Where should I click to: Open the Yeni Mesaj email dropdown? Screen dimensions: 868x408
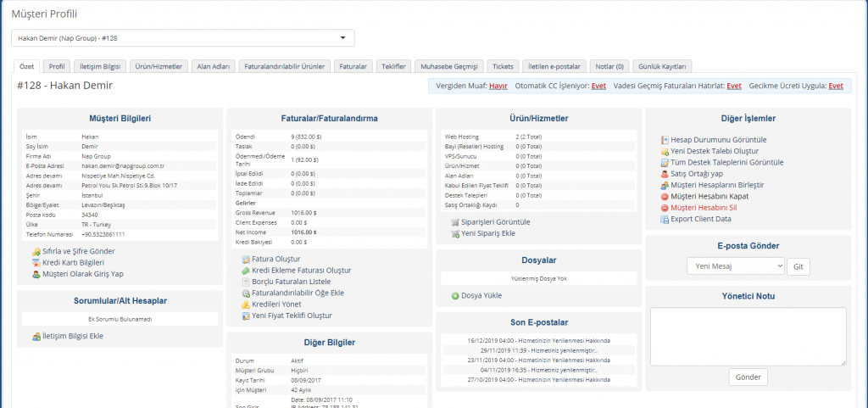pyautogui.click(x=736, y=266)
